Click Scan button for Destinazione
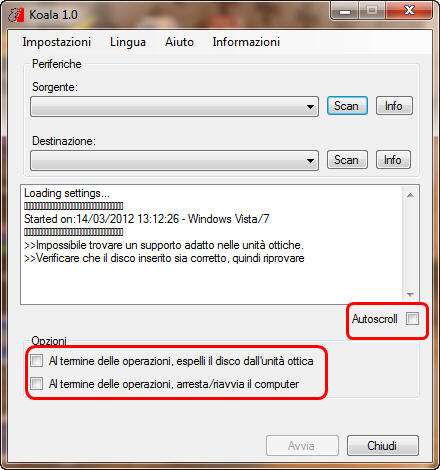Viewport: 440px width, 470px height. [347, 160]
